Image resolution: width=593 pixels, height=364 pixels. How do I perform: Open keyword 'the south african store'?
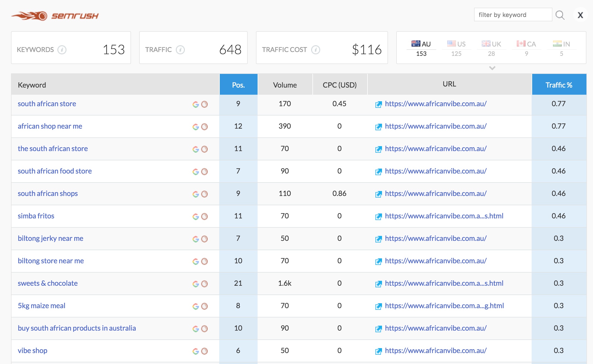[53, 149]
